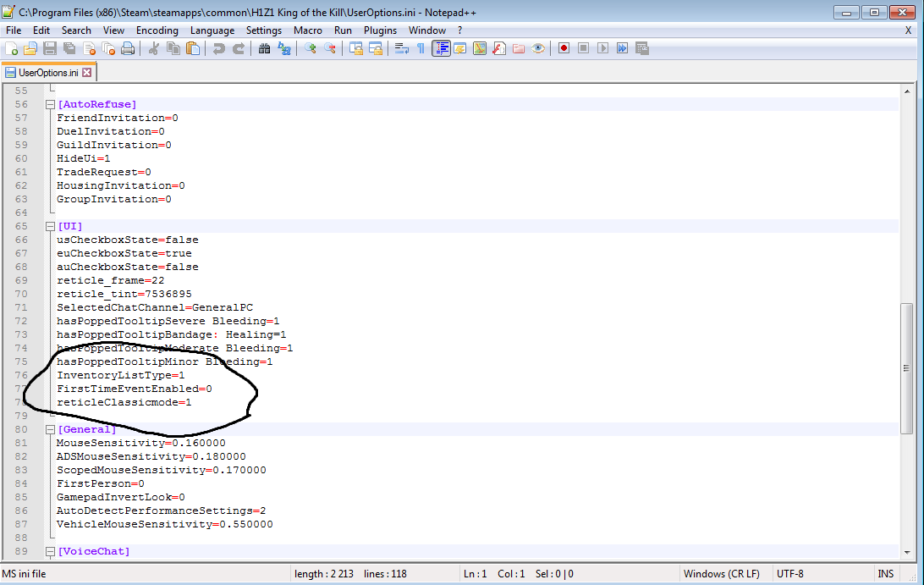
Task: Toggle Show all characters pilcrow icon
Action: 421,48
